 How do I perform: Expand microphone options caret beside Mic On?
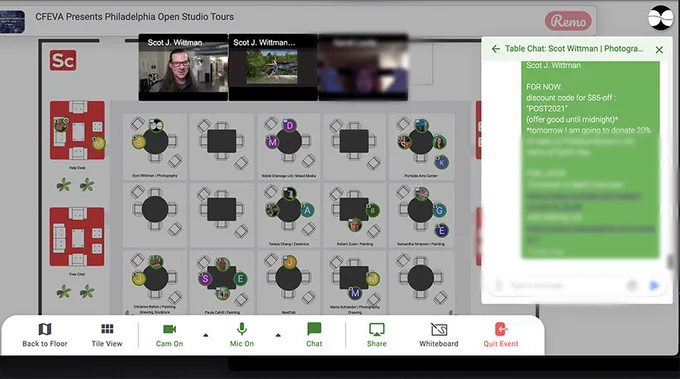278,335
